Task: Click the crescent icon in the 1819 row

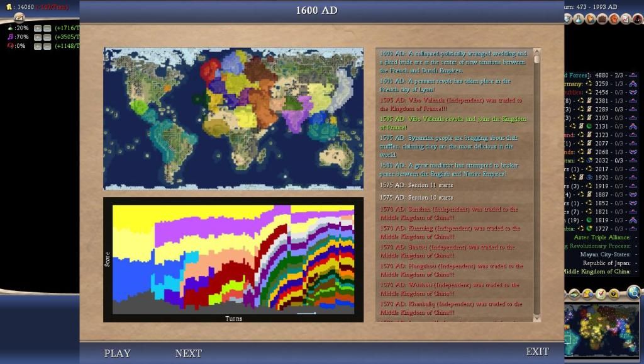Action: 589,220
